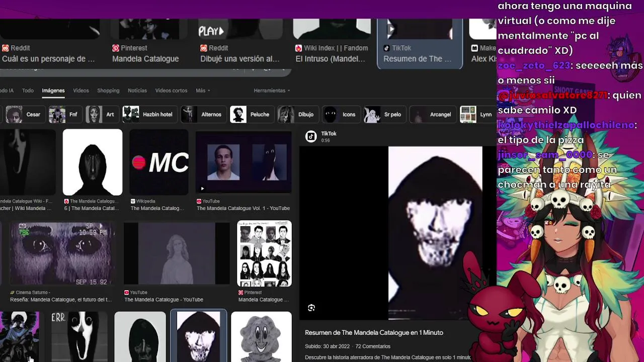
Task: Open the MC Wikipedia logo thumbnail
Action: pos(159,162)
